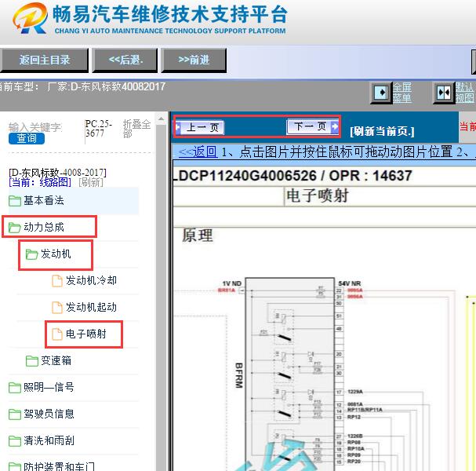Open the 发动机起动 page
Viewport: 476px width, 471px height.
click(92, 307)
